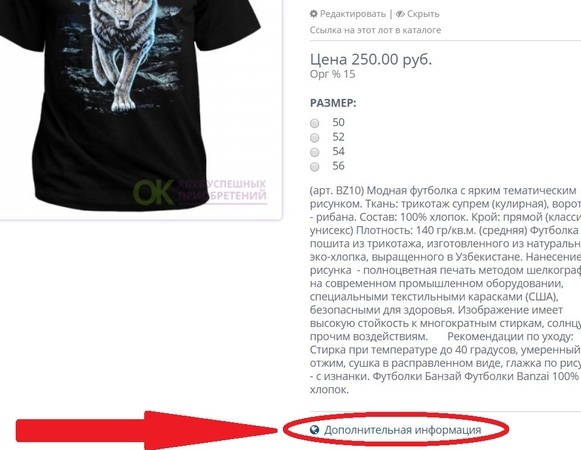Screen dimensions: 581x450
Task: Click the globe icon before Дополнительная информация
Action: [314, 430]
